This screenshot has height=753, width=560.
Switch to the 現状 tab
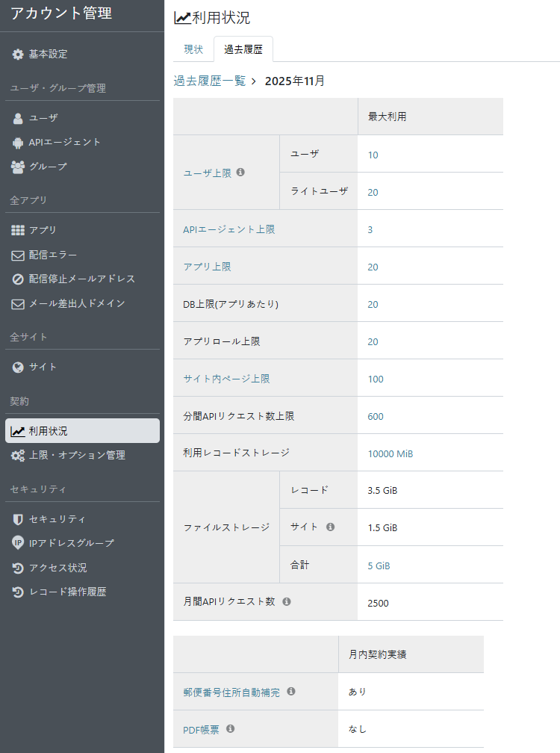click(193, 49)
